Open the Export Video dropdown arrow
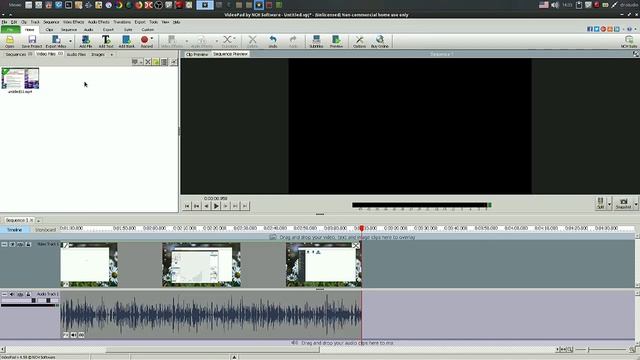The height and width of the screenshot is (360, 640). click(70, 41)
